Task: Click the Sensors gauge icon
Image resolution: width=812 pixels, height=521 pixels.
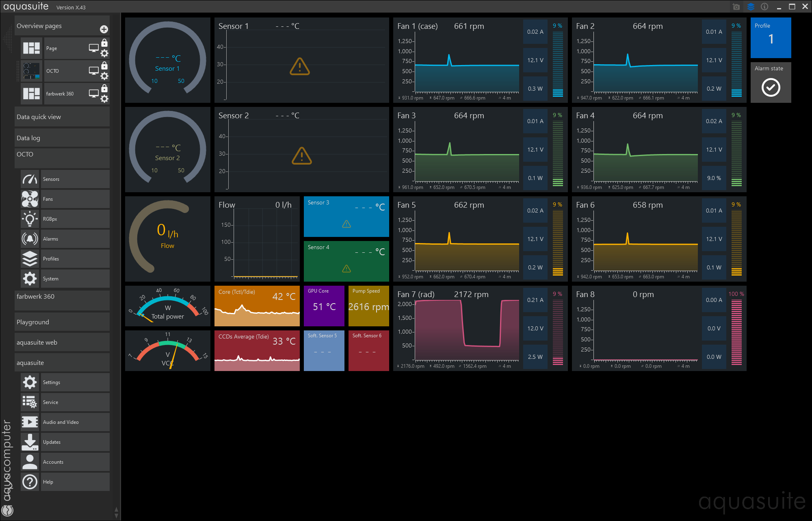Action: (30, 179)
